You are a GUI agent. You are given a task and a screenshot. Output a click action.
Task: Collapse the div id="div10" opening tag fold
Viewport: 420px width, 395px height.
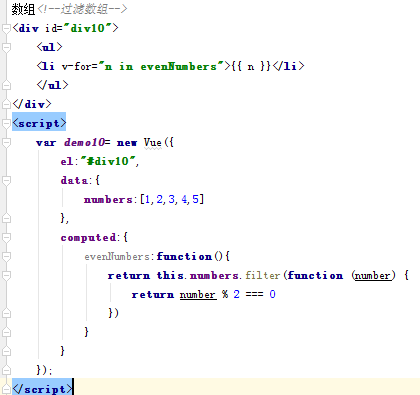6,29
